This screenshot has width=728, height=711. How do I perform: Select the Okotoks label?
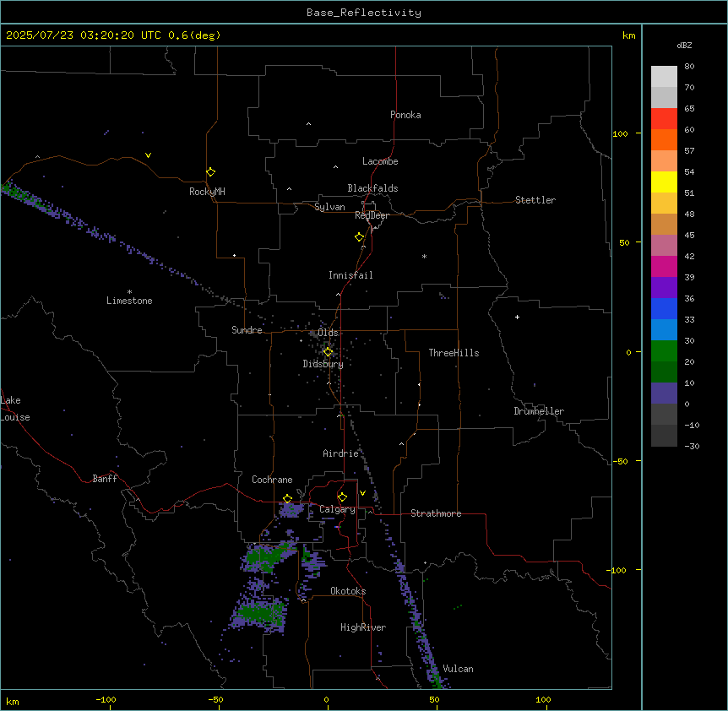[348, 591]
